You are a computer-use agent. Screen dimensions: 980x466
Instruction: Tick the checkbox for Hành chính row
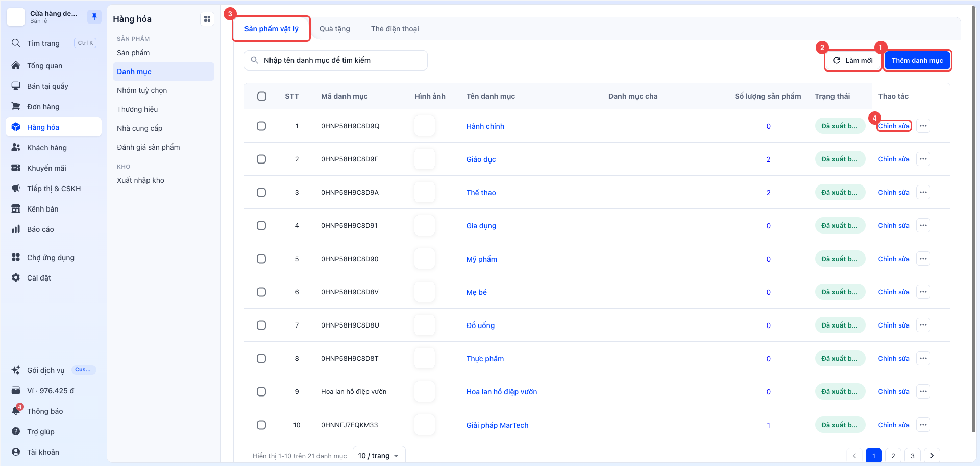click(261, 126)
